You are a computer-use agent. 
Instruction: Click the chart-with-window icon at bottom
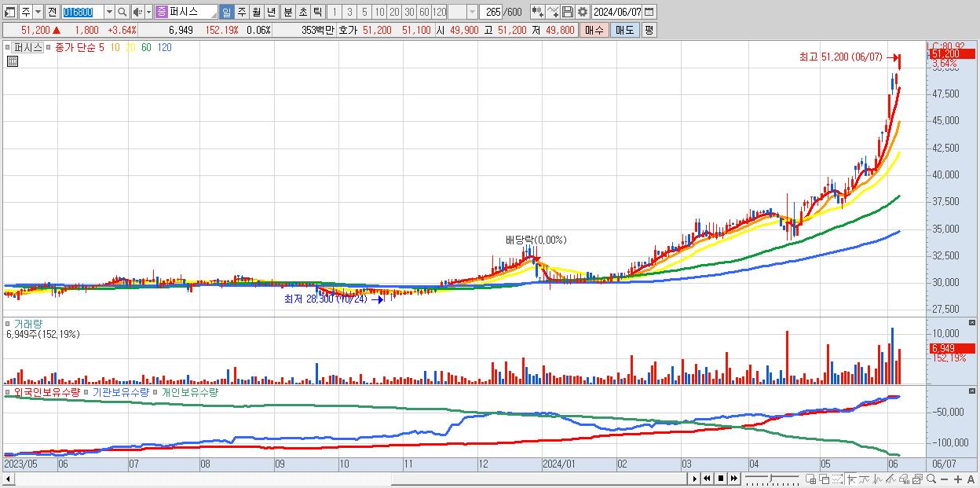pos(917,479)
